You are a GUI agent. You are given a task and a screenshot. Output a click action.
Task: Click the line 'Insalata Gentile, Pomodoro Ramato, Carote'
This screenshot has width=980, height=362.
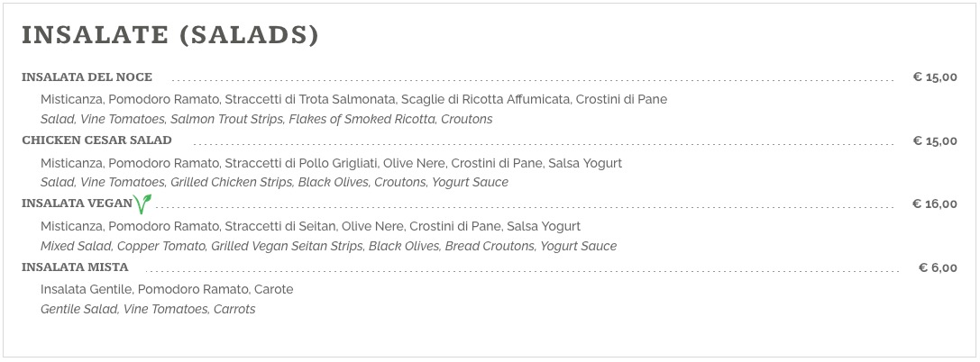pyautogui.click(x=167, y=290)
